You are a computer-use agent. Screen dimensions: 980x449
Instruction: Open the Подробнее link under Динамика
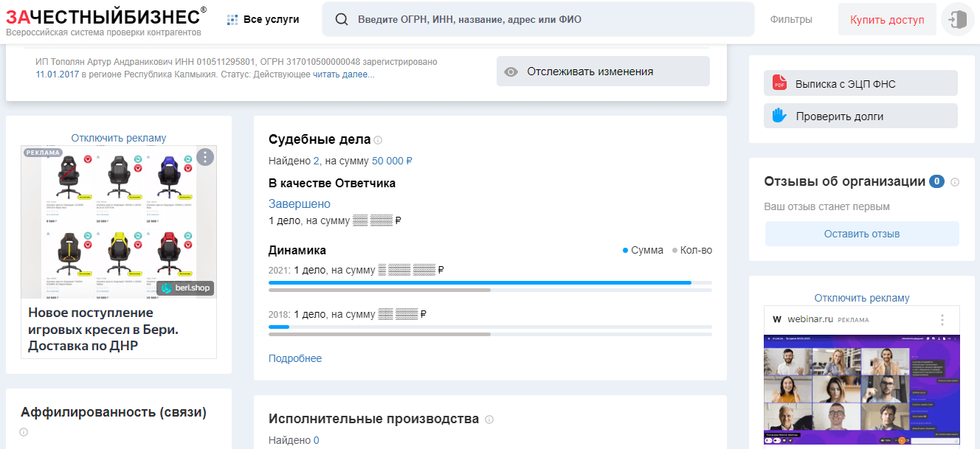(295, 358)
